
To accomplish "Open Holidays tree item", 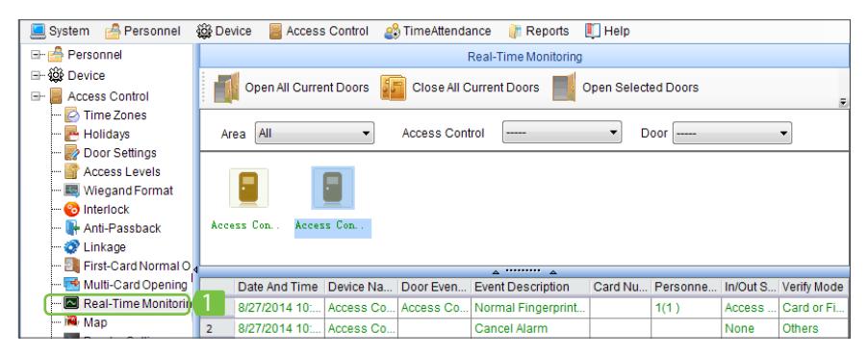I will point(106,135).
